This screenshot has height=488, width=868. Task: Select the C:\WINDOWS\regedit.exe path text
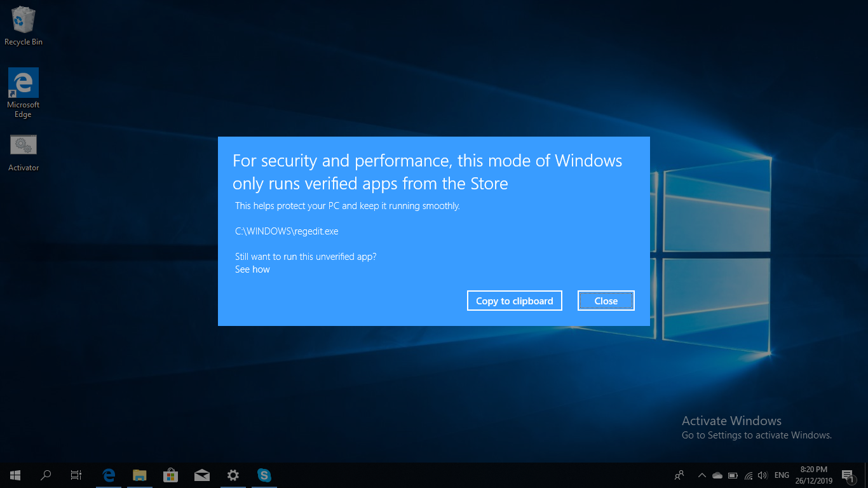click(x=287, y=231)
